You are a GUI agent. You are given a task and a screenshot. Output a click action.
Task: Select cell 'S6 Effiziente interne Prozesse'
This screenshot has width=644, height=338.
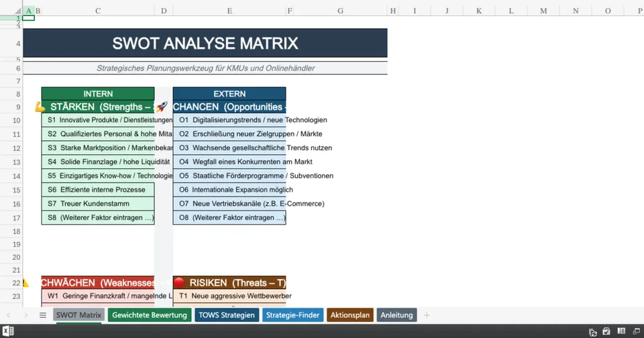click(98, 190)
